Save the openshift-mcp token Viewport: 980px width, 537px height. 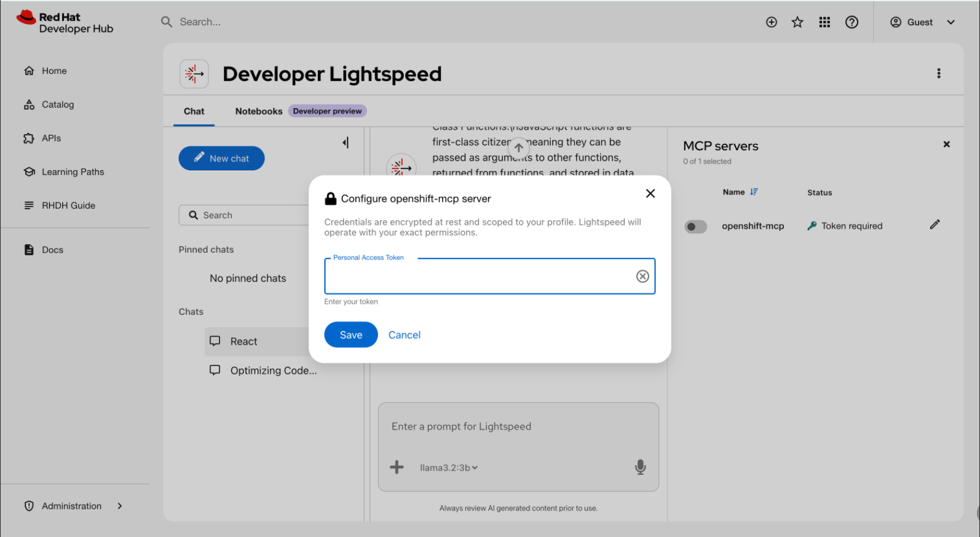point(351,335)
